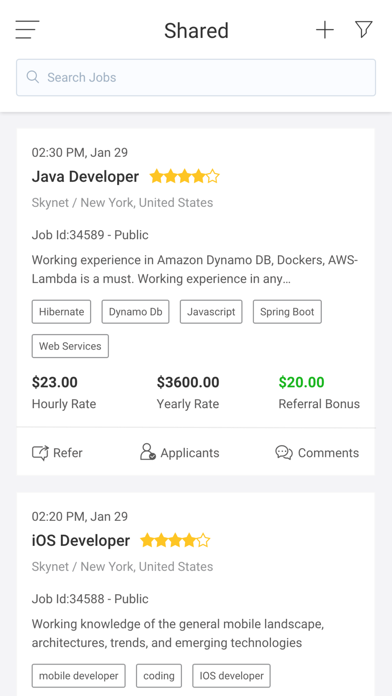Select the Hibernate skill tag
This screenshot has height=696, width=392.
pyautogui.click(x=61, y=312)
